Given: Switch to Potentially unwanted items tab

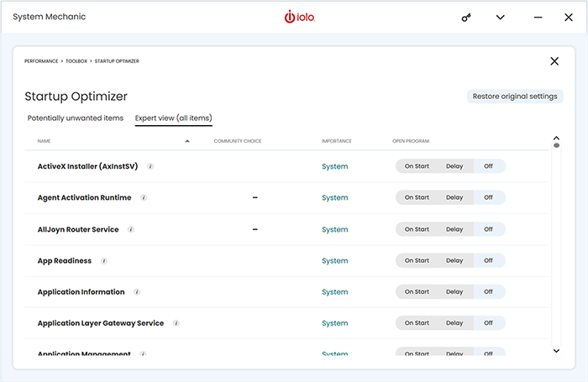Looking at the screenshot, I should point(76,118).
